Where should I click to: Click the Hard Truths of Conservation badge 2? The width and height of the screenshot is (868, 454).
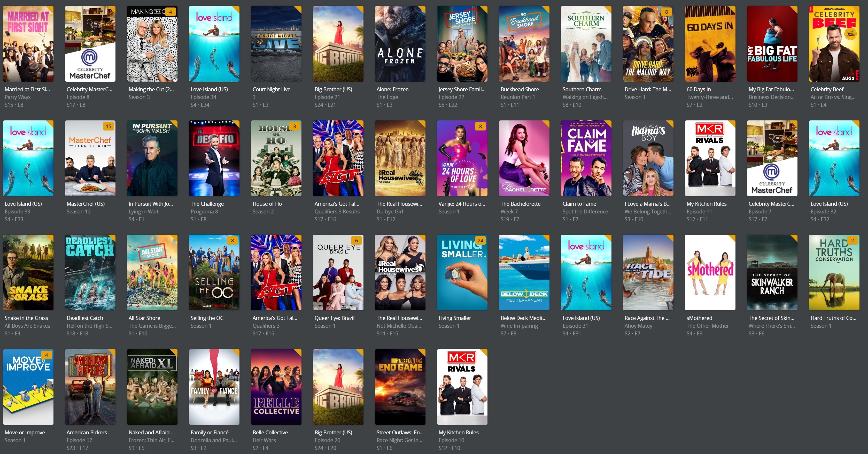click(x=852, y=241)
